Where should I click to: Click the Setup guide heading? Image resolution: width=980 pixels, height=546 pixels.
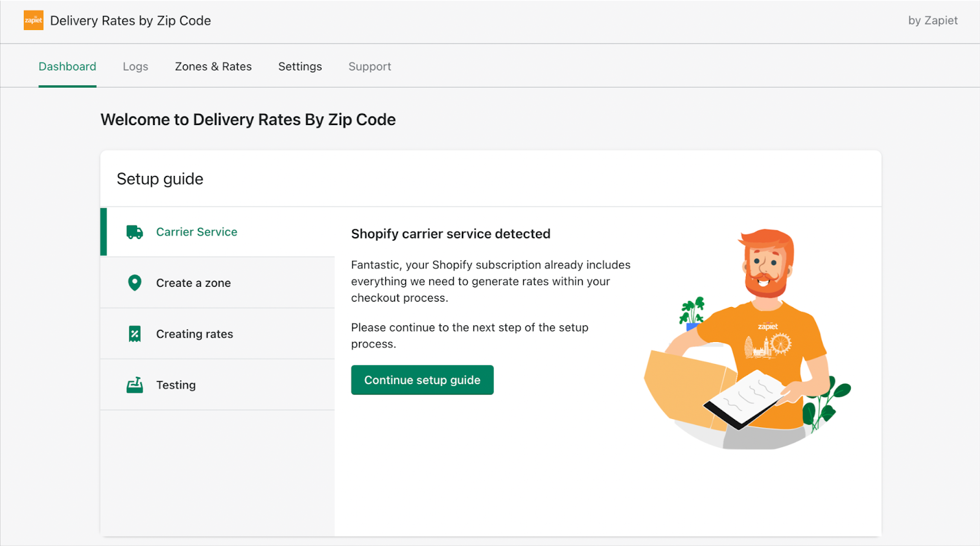[160, 179]
